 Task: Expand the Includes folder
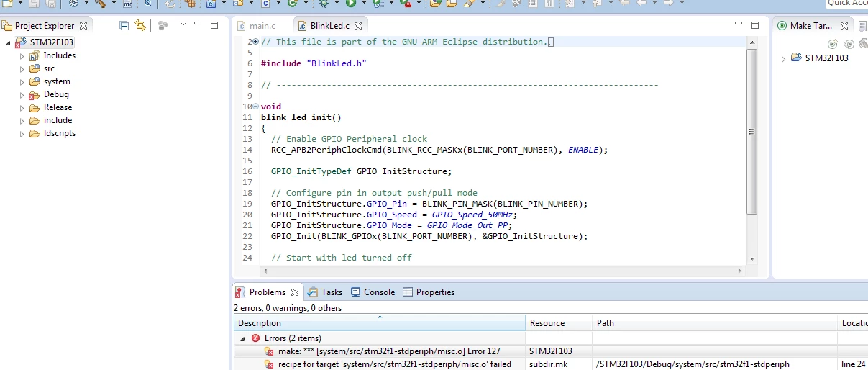[x=22, y=55]
